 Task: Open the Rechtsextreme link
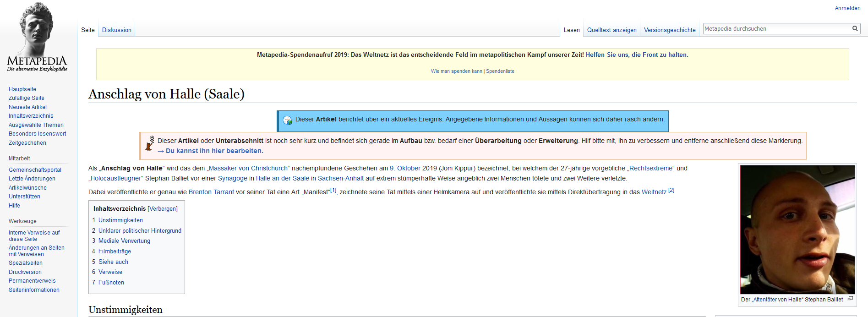(x=651, y=169)
